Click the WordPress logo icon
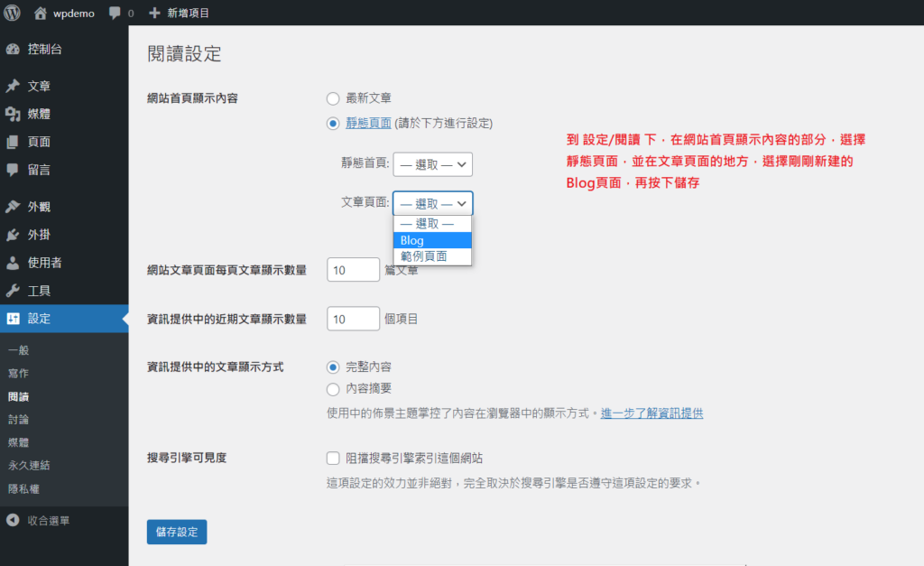This screenshot has width=924, height=566. 13,14
